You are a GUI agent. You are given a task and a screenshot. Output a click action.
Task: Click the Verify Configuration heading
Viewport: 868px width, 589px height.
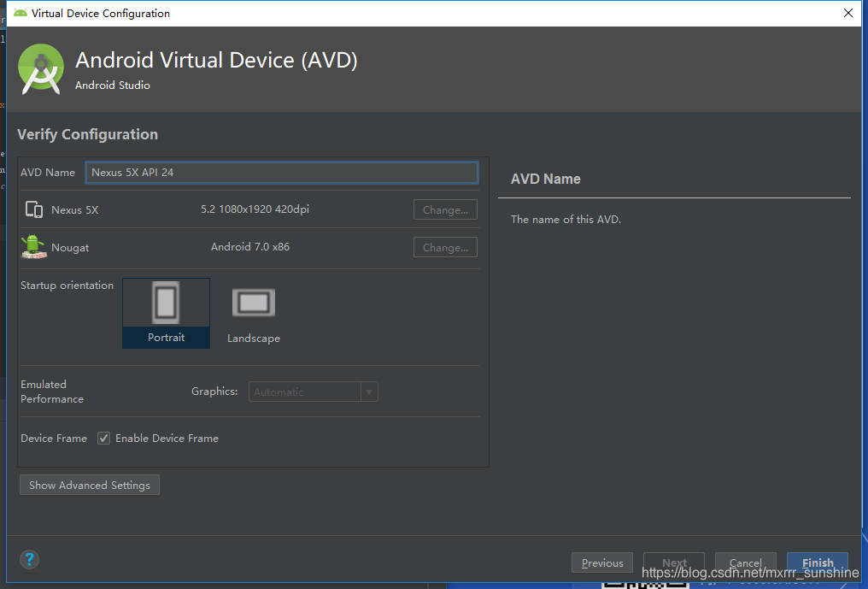click(87, 135)
